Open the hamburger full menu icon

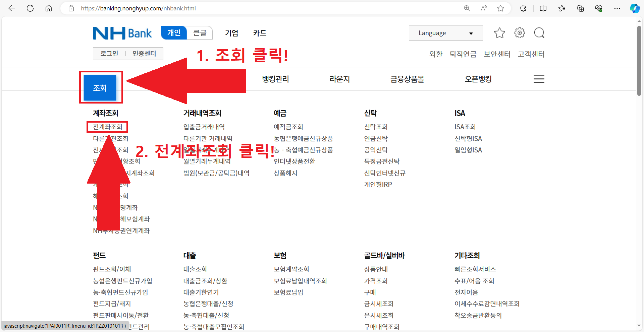(539, 79)
